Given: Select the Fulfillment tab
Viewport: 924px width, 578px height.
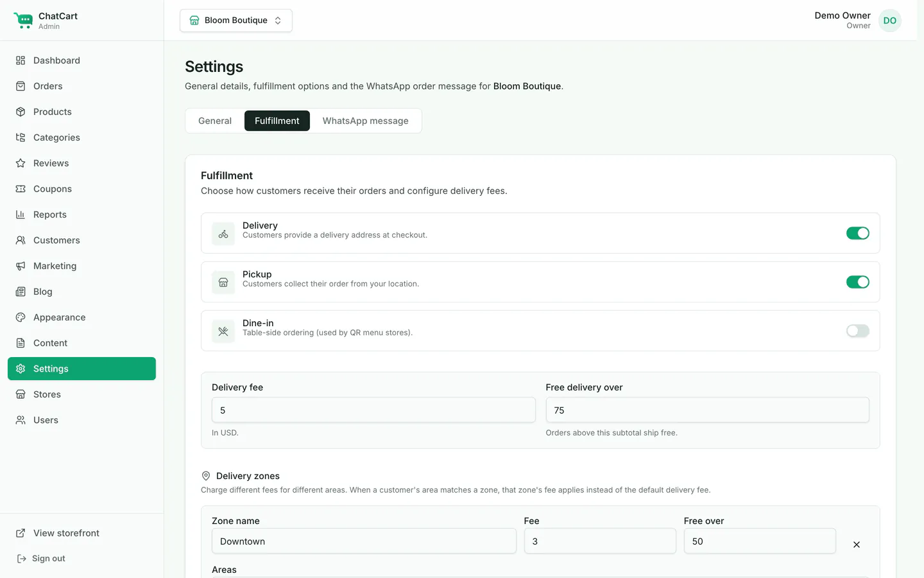Looking at the screenshot, I should [x=277, y=121].
